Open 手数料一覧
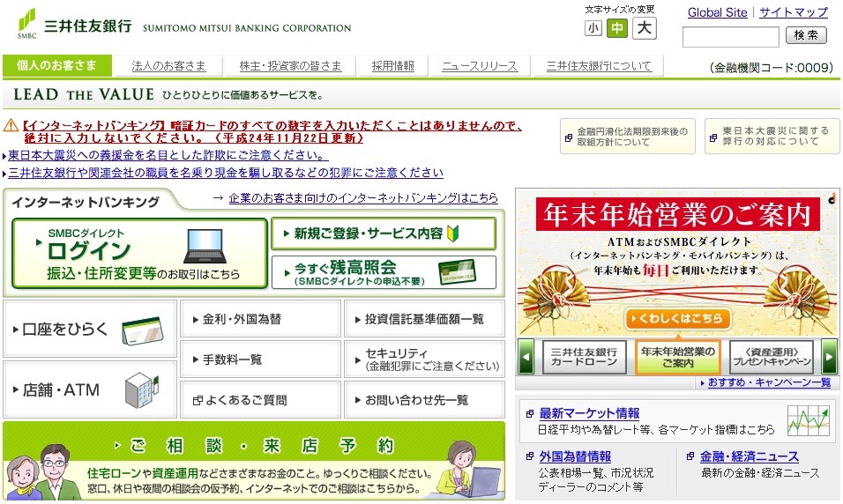 tap(261, 359)
